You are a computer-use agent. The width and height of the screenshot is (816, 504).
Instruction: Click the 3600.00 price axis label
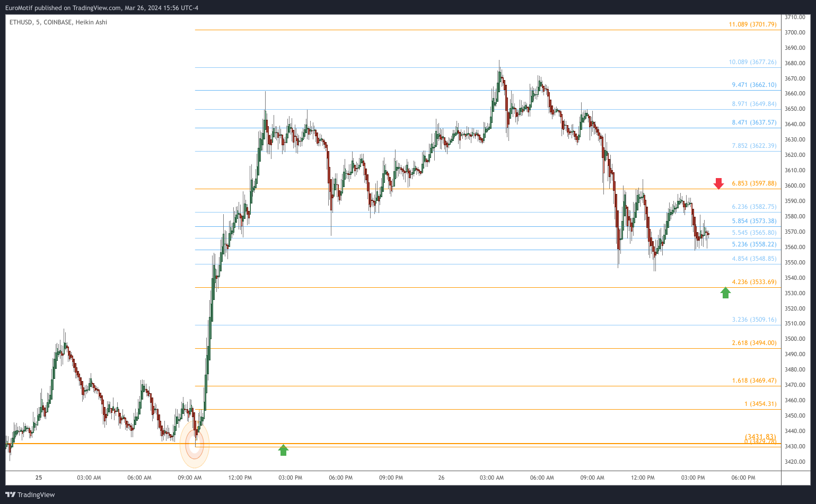[x=795, y=186]
